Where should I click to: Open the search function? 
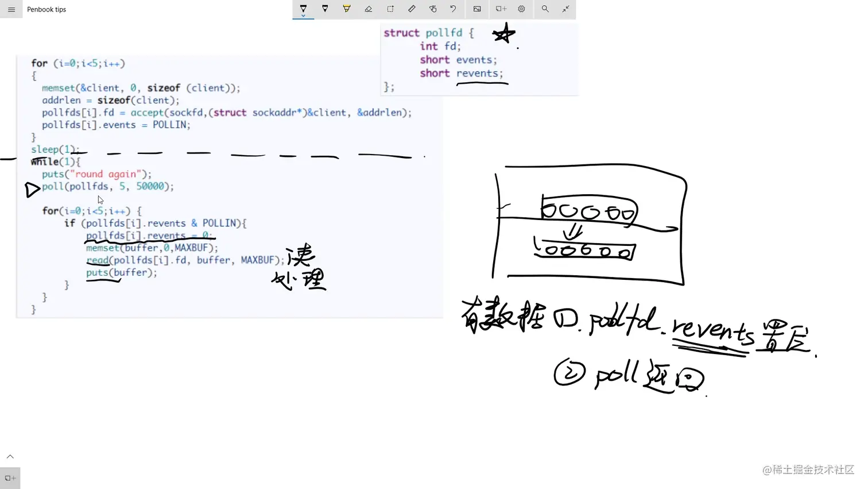click(545, 9)
